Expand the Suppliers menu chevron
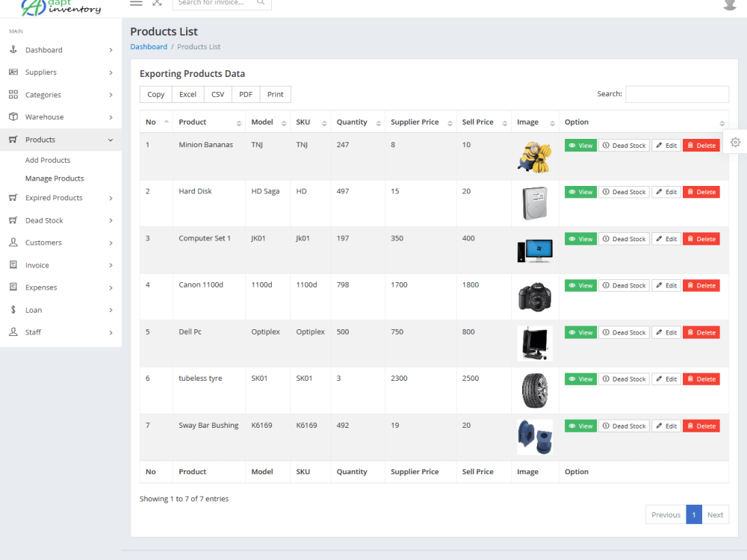The height and width of the screenshot is (560, 747). click(111, 72)
